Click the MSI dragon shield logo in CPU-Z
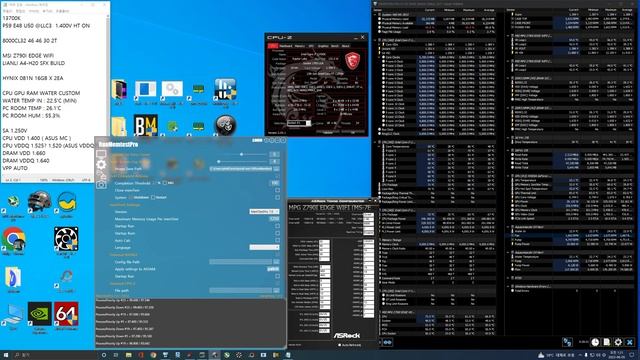The height and width of the screenshot is (360, 640). tap(352, 61)
